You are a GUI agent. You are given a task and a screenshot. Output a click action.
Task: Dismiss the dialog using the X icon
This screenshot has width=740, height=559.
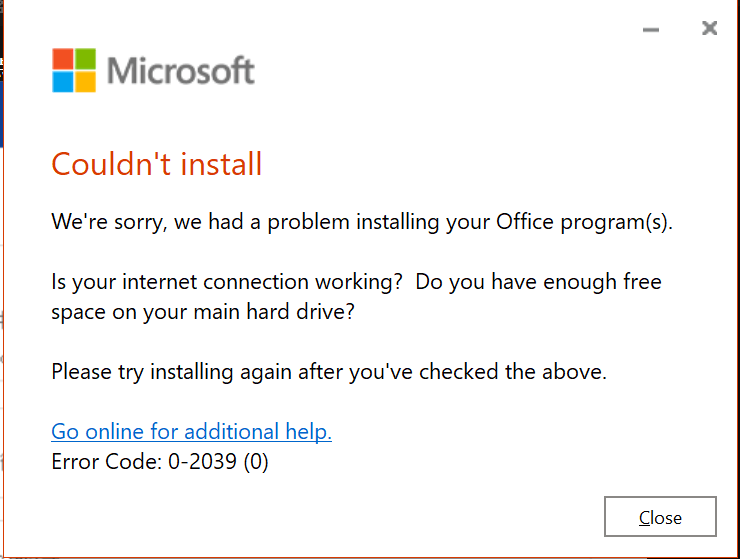tap(709, 29)
